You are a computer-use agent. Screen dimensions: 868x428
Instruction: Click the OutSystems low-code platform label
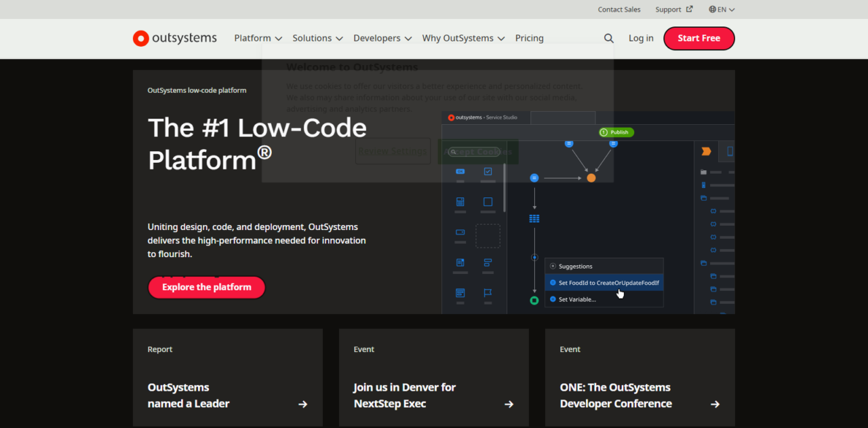[x=197, y=90]
